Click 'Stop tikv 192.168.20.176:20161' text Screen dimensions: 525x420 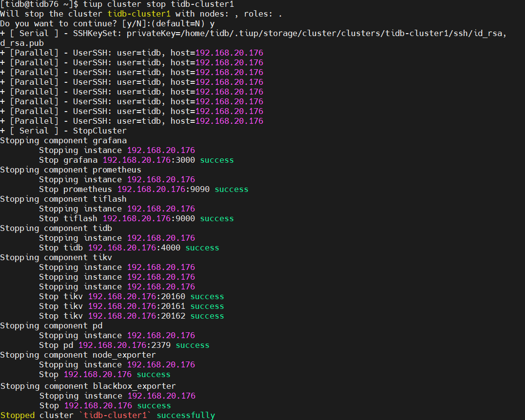tap(112, 306)
